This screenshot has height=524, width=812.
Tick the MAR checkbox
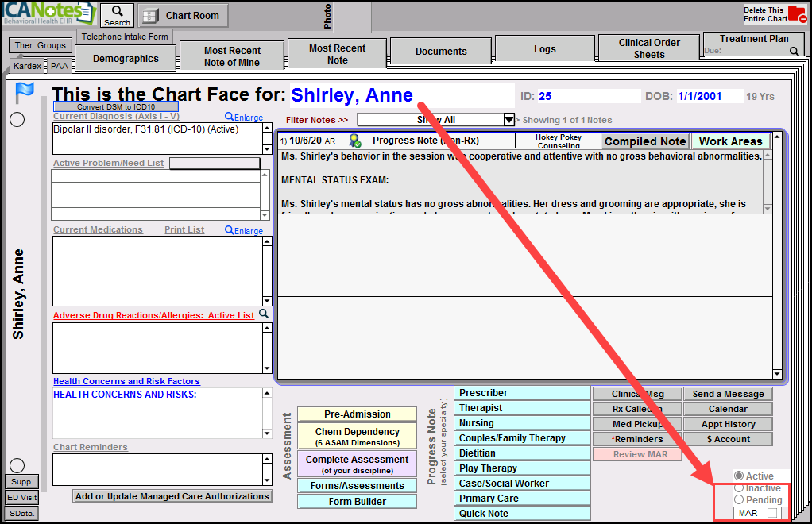[771, 513]
